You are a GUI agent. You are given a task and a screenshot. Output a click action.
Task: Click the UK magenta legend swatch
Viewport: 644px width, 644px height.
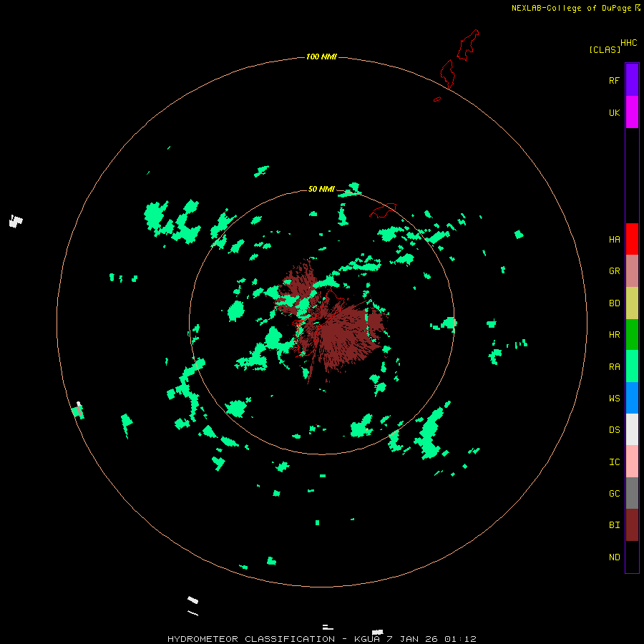click(632, 112)
